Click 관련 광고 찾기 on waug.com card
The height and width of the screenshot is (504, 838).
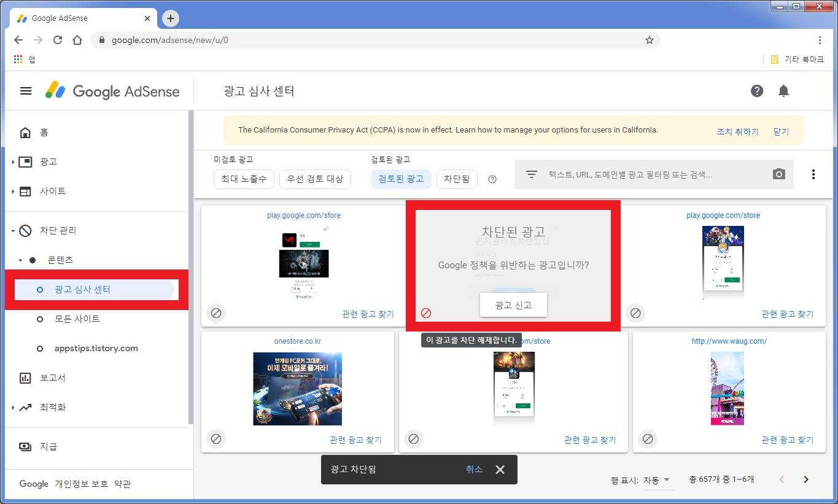[787, 440]
